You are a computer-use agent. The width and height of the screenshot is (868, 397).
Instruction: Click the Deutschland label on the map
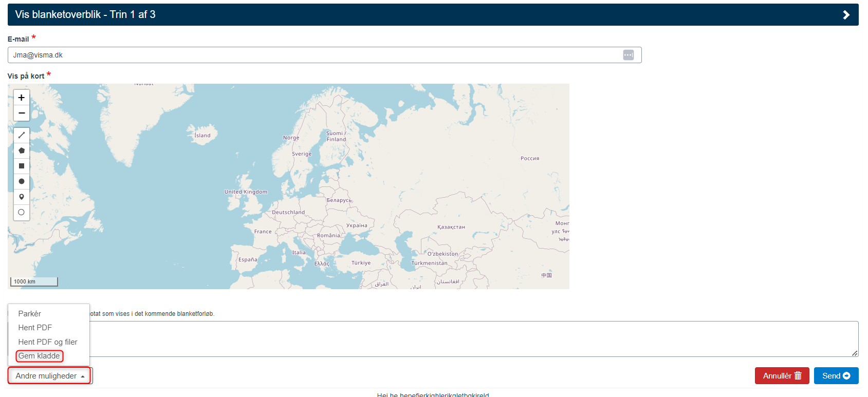point(288,212)
